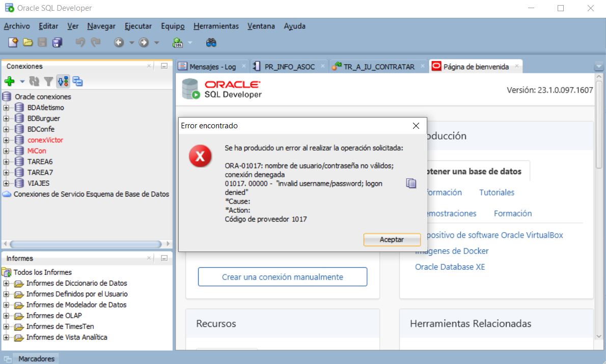Click the Save All toolbar icon
Viewport: 606px width, 364px height.
(58, 43)
